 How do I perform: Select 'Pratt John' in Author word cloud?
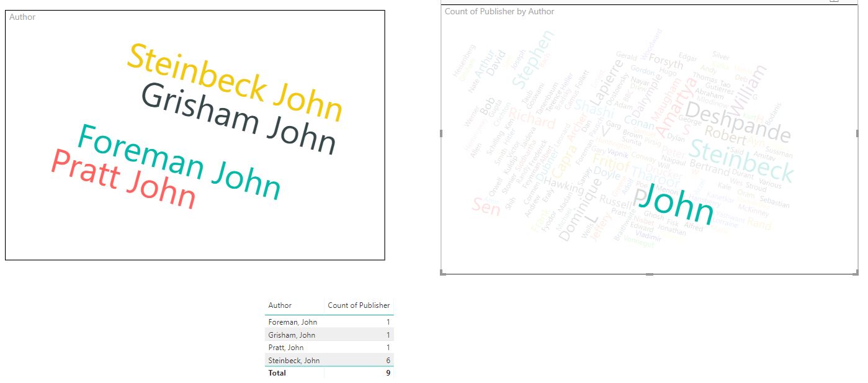pos(123,179)
